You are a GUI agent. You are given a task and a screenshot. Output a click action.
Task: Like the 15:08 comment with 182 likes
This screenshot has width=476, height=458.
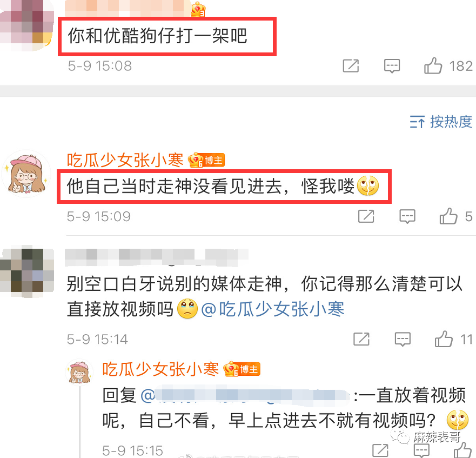pos(433,66)
